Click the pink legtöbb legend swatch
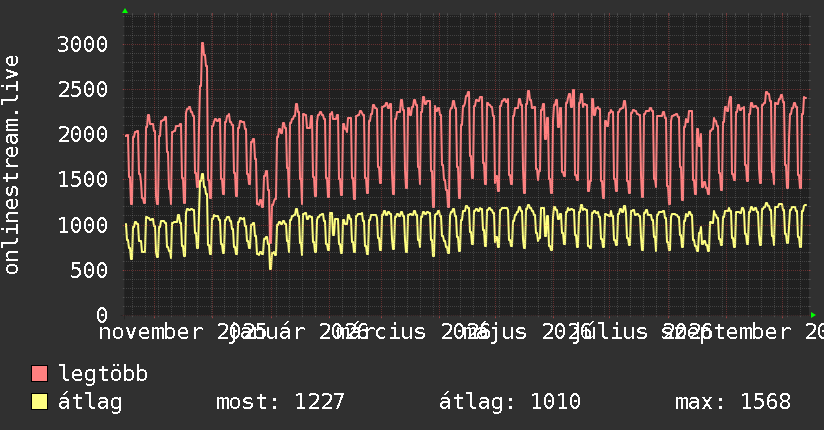The width and height of the screenshot is (824, 430). (x=39, y=373)
